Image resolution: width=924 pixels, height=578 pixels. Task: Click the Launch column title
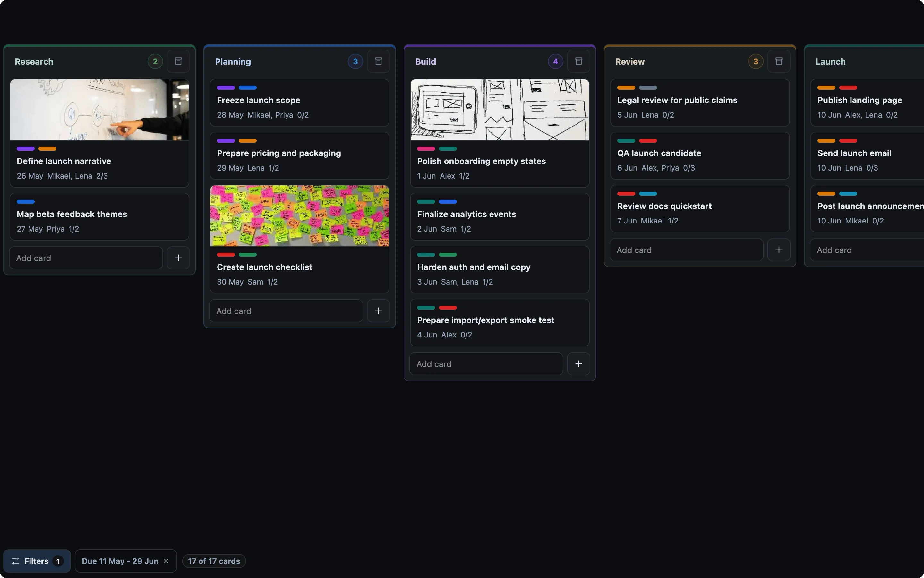[x=830, y=62]
